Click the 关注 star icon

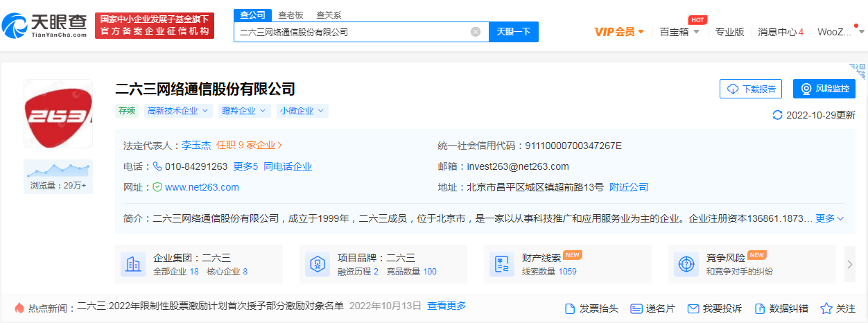[x=826, y=308]
